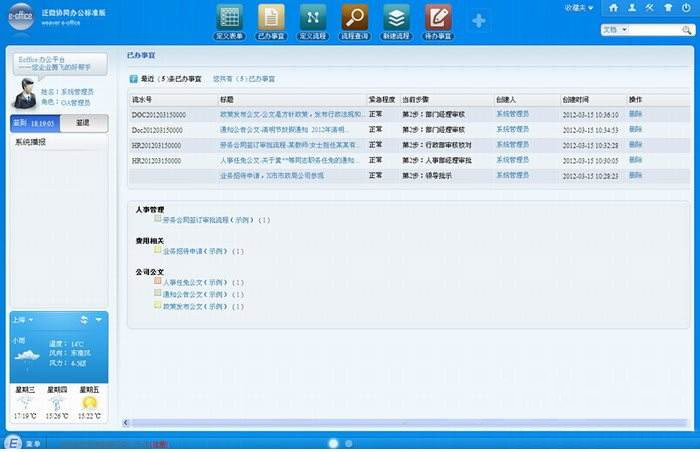Open the 收藏夹 favorites dropdown
The height and width of the screenshot is (452, 700).
click(579, 8)
